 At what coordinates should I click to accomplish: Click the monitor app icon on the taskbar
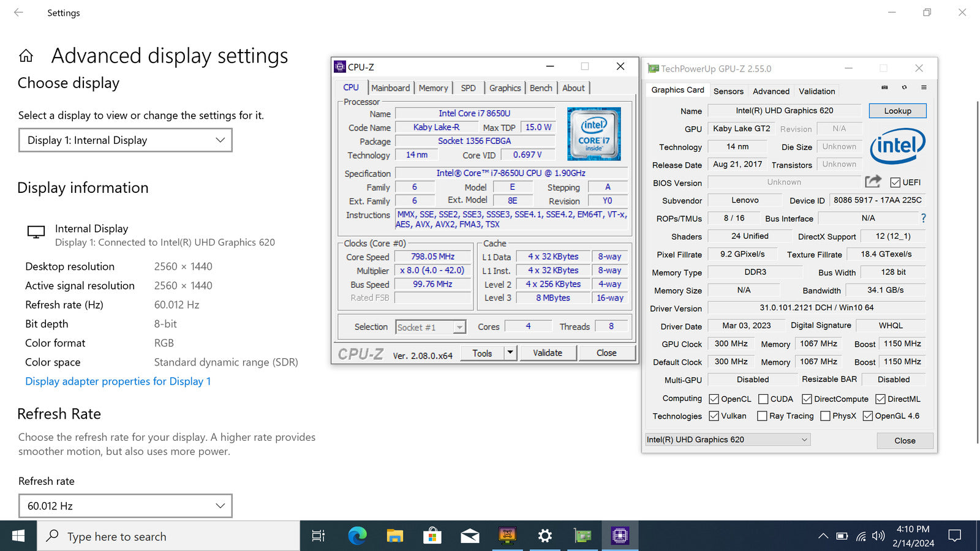coord(507,536)
